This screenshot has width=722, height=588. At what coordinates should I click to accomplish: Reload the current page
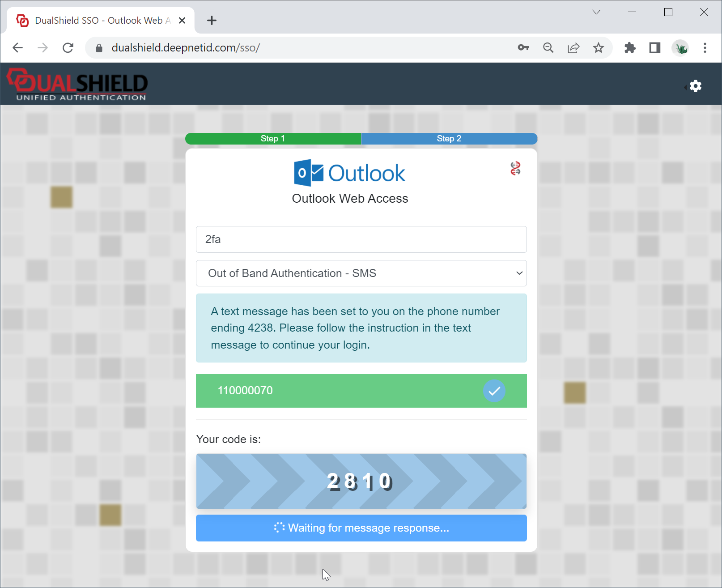pyautogui.click(x=68, y=48)
